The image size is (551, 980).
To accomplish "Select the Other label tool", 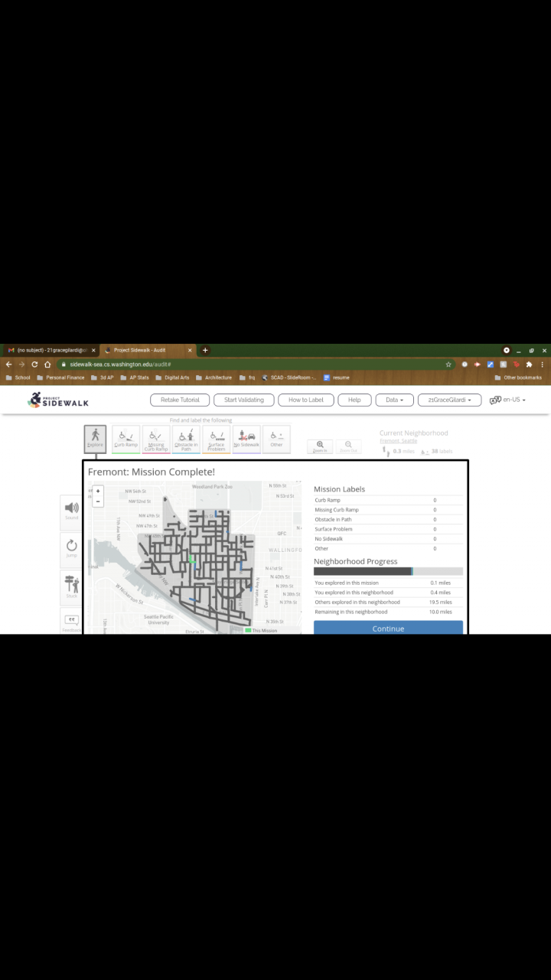I will pyautogui.click(x=276, y=439).
